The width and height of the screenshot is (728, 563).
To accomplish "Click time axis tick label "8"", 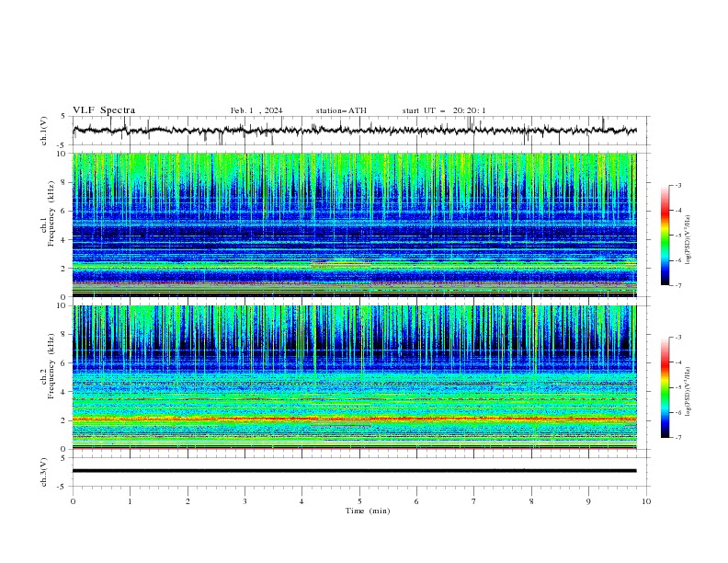I will tap(531, 501).
